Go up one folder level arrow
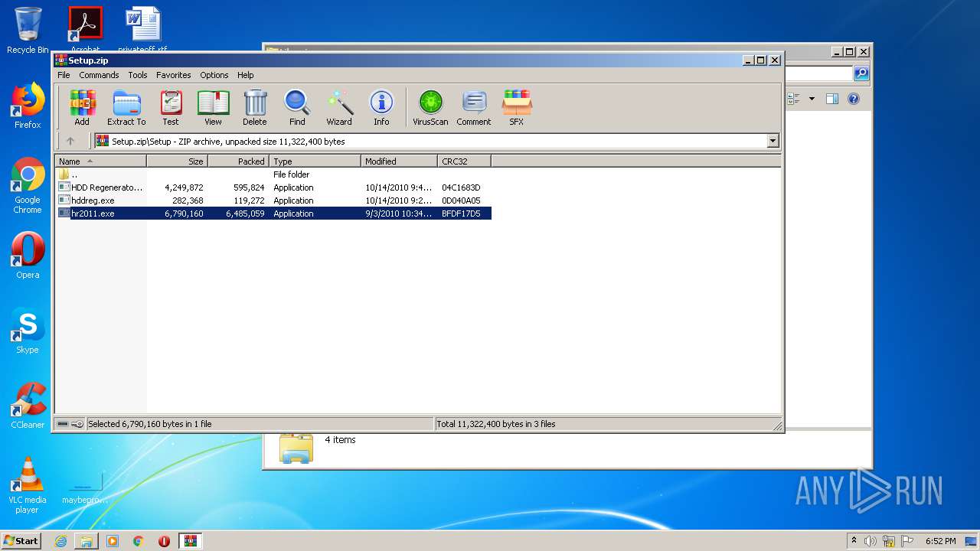The width and height of the screenshot is (980, 551). click(x=70, y=141)
